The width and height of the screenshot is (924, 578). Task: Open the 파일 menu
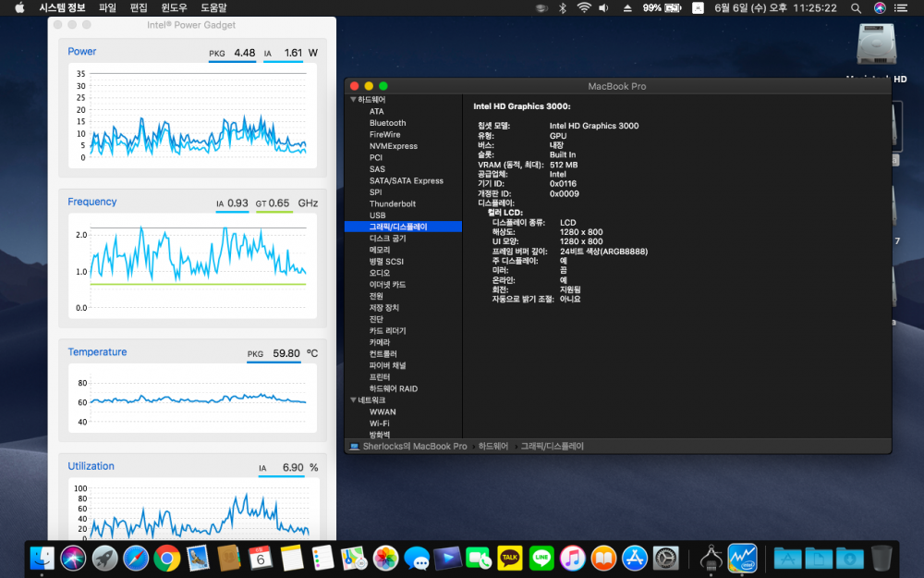pyautogui.click(x=107, y=7)
